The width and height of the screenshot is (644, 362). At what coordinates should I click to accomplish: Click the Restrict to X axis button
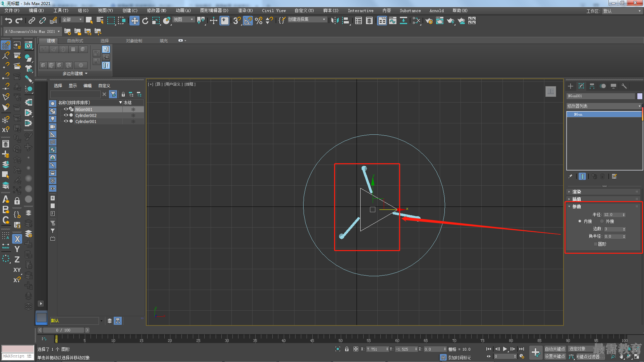17,239
